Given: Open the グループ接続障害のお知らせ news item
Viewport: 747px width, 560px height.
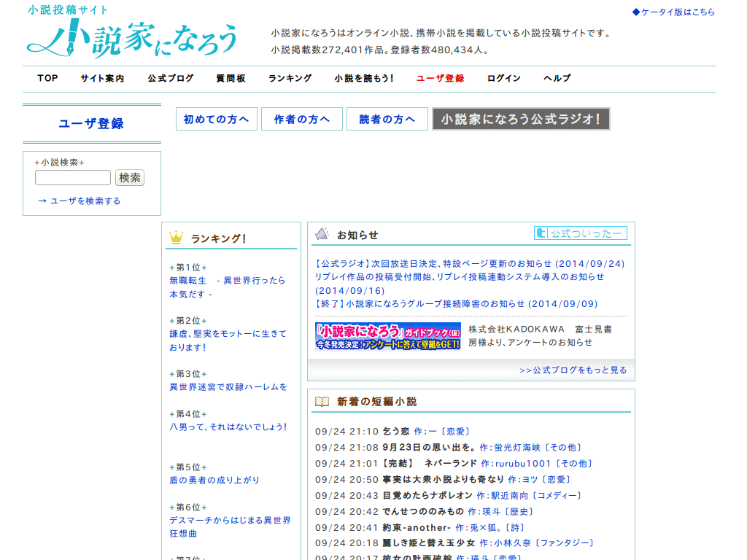Looking at the screenshot, I should (457, 304).
